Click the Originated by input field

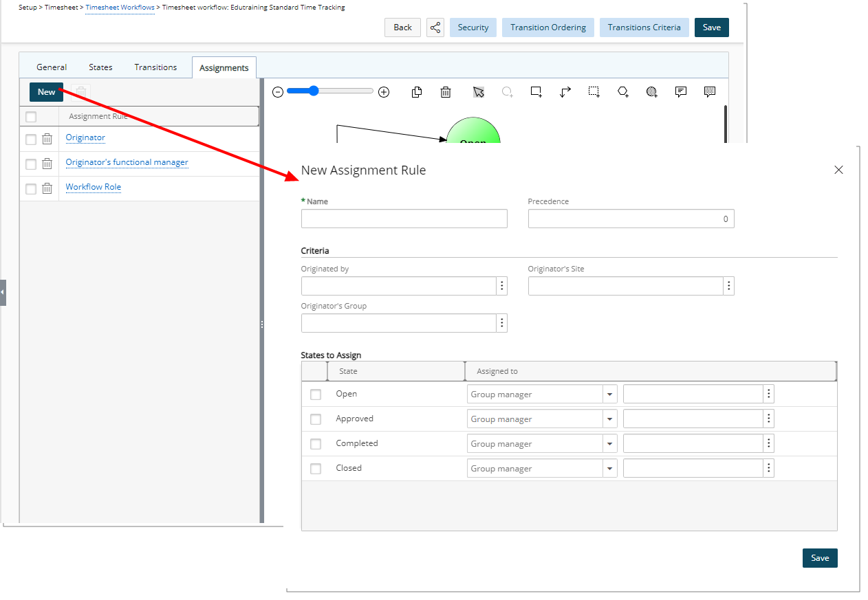pyautogui.click(x=399, y=286)
